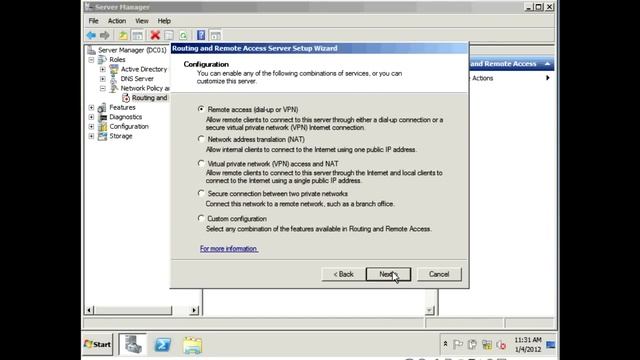Open the File menu
The width and height of the screenshot is (640, 360).
[x=93, y=21]
